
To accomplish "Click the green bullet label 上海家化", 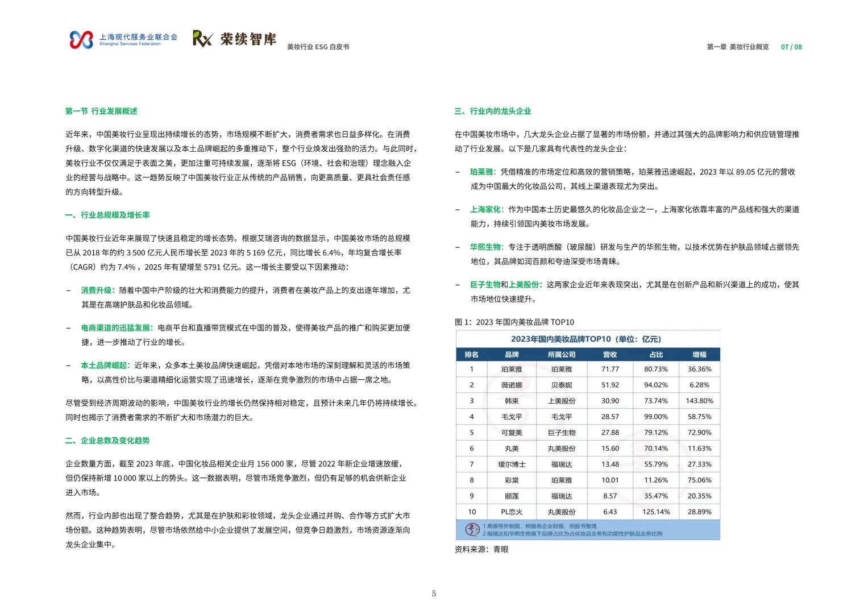I will coord(485,210).
